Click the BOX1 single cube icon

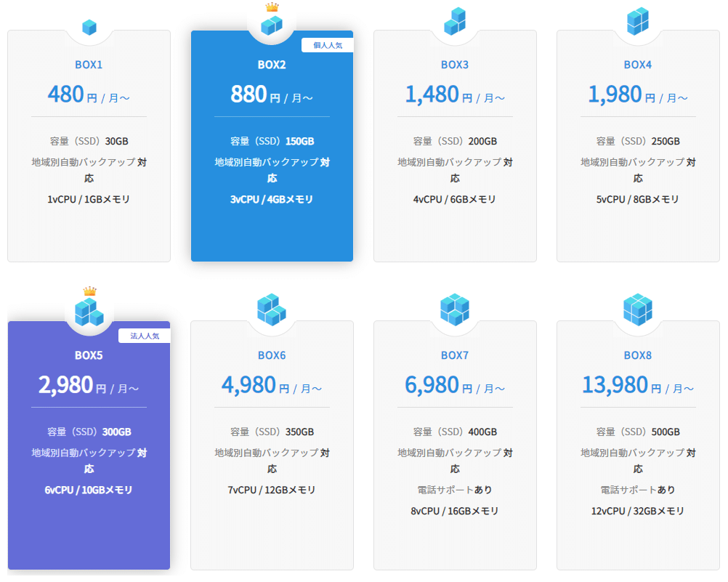coord(89,28)
